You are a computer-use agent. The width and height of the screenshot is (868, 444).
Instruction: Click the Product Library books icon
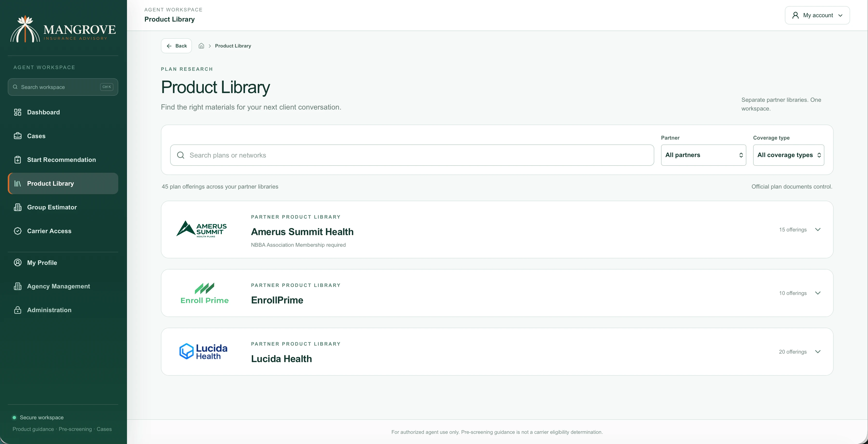pos(17,183)
